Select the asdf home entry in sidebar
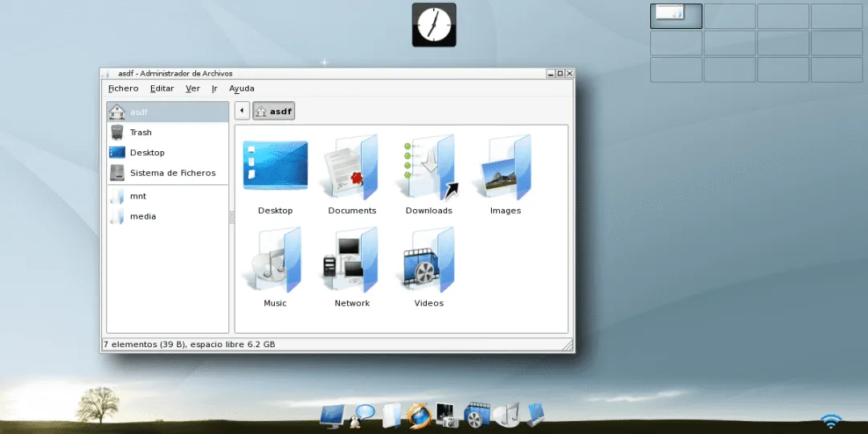 pyautogui.click(x=168, y=112)
